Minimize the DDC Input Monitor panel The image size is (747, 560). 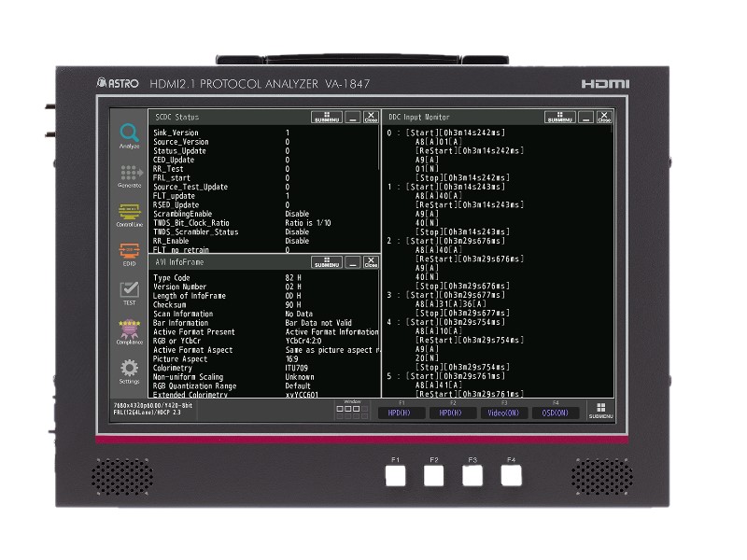coord(586,118)
